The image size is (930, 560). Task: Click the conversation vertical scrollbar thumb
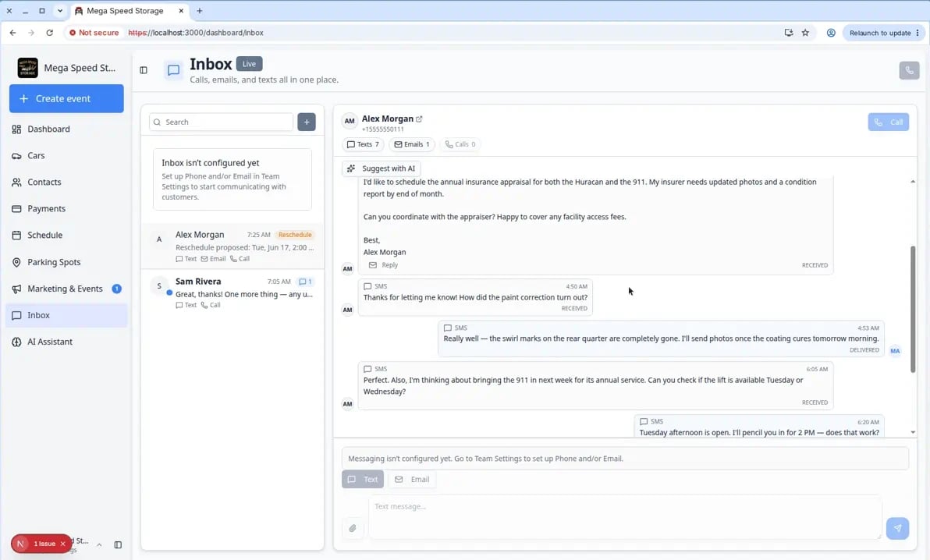click(913, 309)
